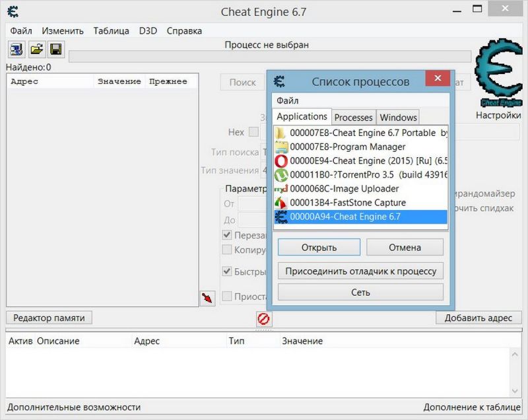
Task: Click the large Cheat Engine logo
Action: [x=498, y=73]
